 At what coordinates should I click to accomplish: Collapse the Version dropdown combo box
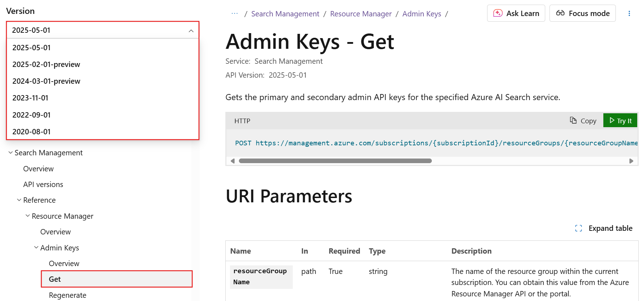click(191, 31)
